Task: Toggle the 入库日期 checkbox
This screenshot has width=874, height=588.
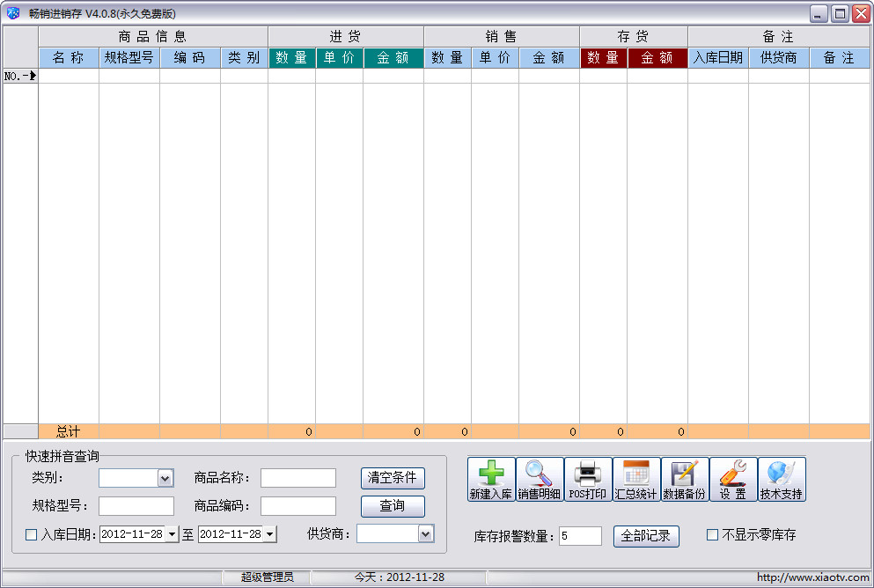Action: click(x=31, y=534)
